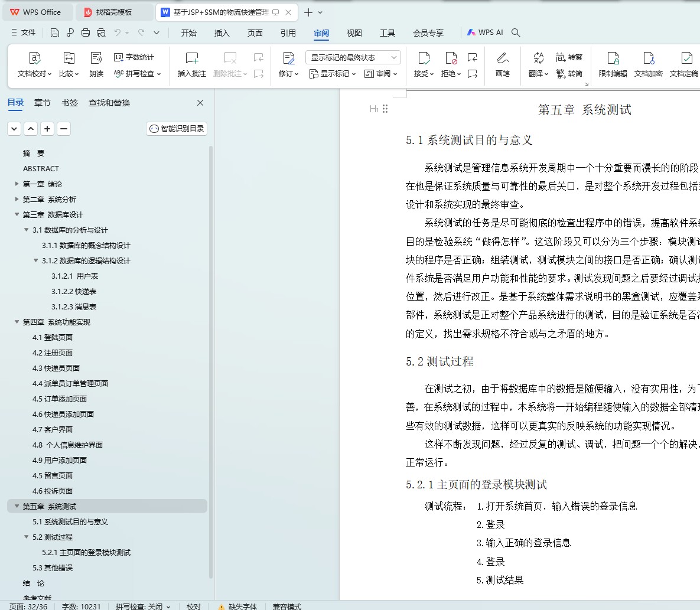Viewport: 700px width, 610px height.
Task: Collapse the 第三章 数据库设计 outline node
Action: (x=17, y=214)
